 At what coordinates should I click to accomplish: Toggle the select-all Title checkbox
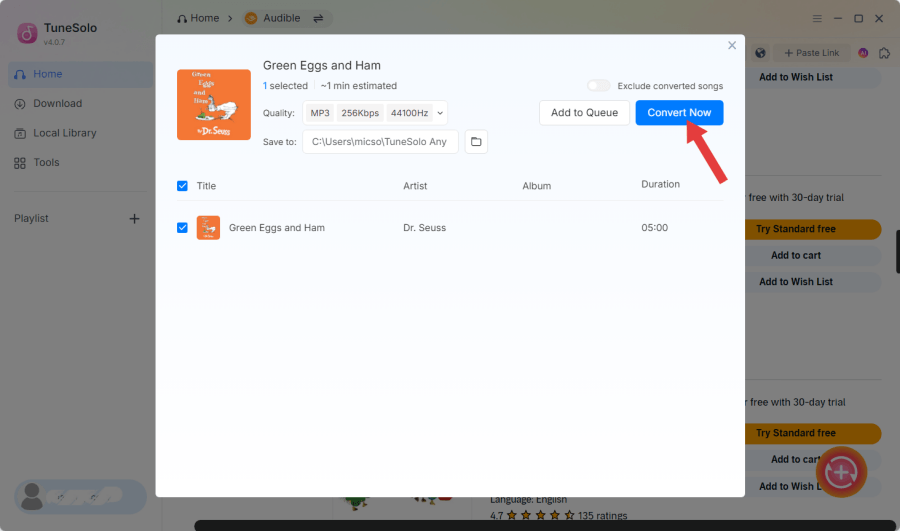click(x=183, y=186)
